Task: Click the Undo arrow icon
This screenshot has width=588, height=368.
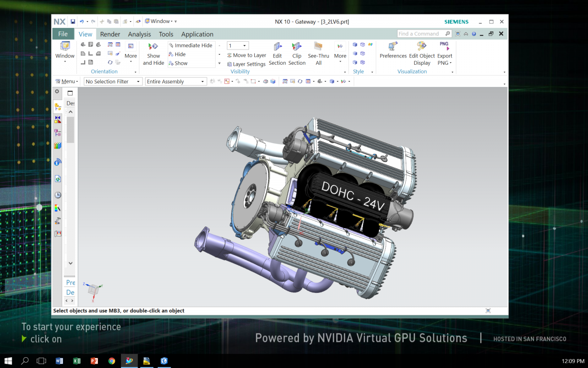Action: click(x=81, y=22)
